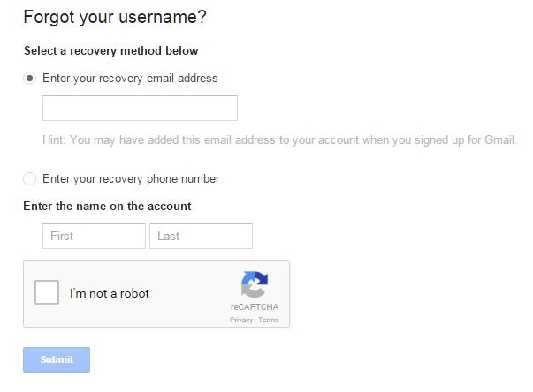Click the "Enter your recovery email address" label
Image resolution: width=533 pixels, height=392 pixels.
[130, 79]
